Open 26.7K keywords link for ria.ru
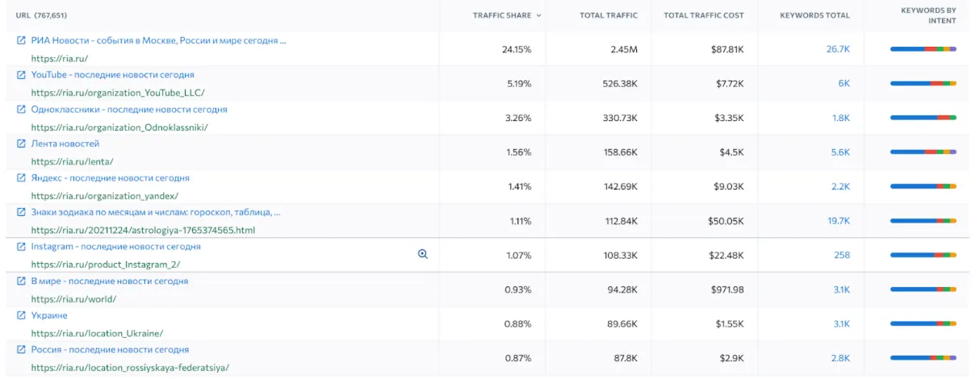The image size is (980, 379). (838, 49)
